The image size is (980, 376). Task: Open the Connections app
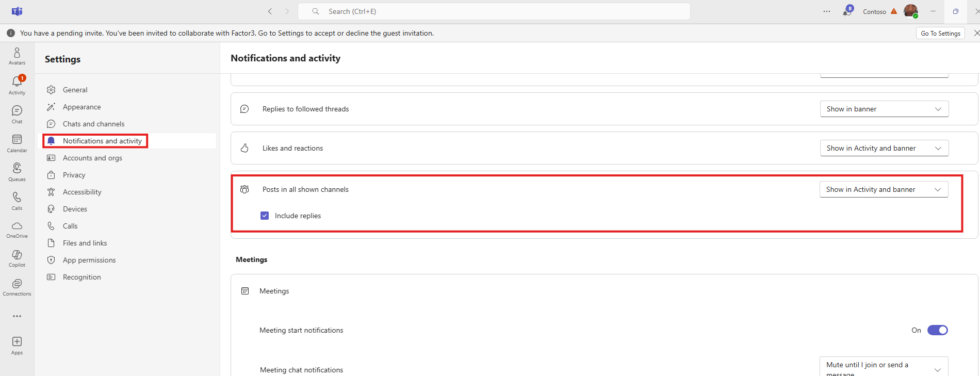click(x=17, y=288)
